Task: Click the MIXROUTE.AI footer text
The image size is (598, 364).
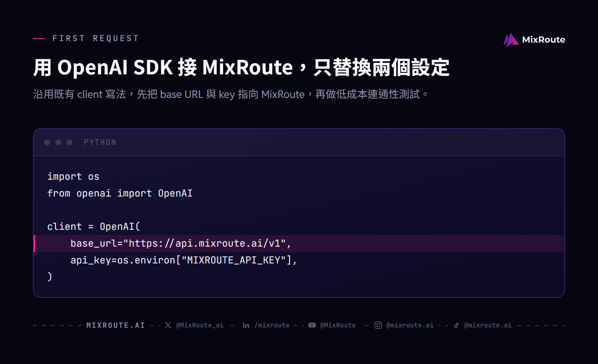Action: point(115,325)
